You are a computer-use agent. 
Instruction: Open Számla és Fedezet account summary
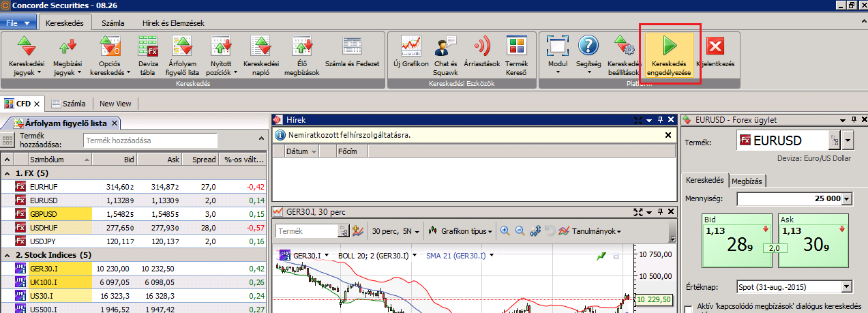(352, 52)
